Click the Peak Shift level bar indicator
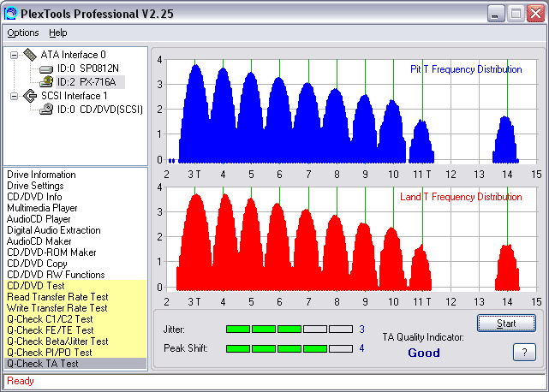This screenshot has width=549, height=392. pyautogui.click(x=289, y=348)
